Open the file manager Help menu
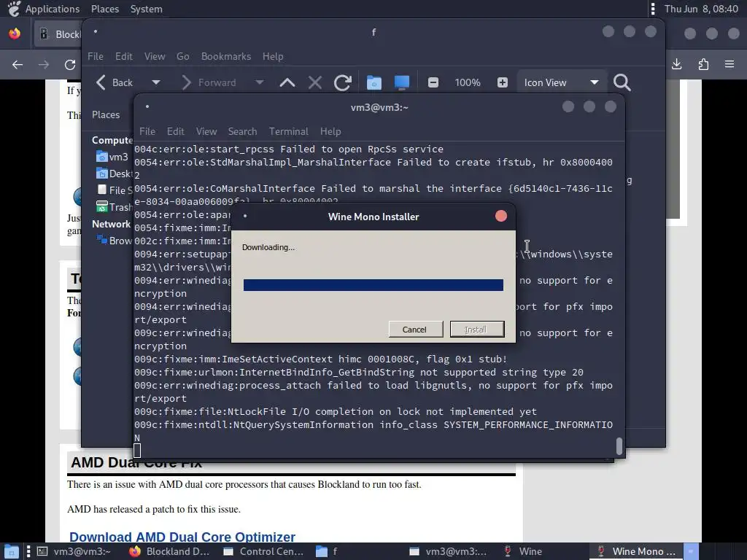The width and height of the screenshot is (747, 560). click(273, 56)
